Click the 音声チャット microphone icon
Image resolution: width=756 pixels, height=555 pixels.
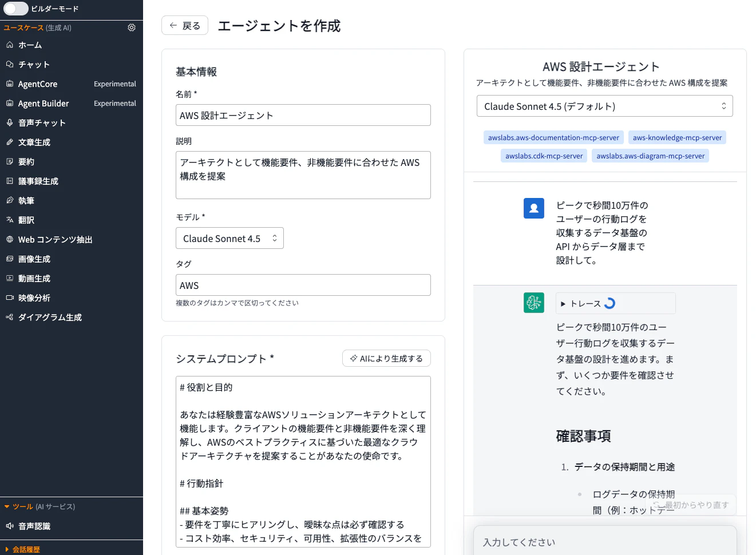10,122
